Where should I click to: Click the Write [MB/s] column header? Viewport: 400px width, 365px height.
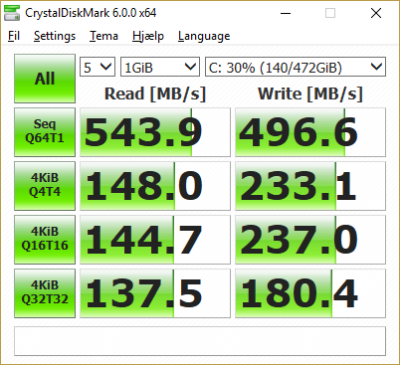coord(310,94)
